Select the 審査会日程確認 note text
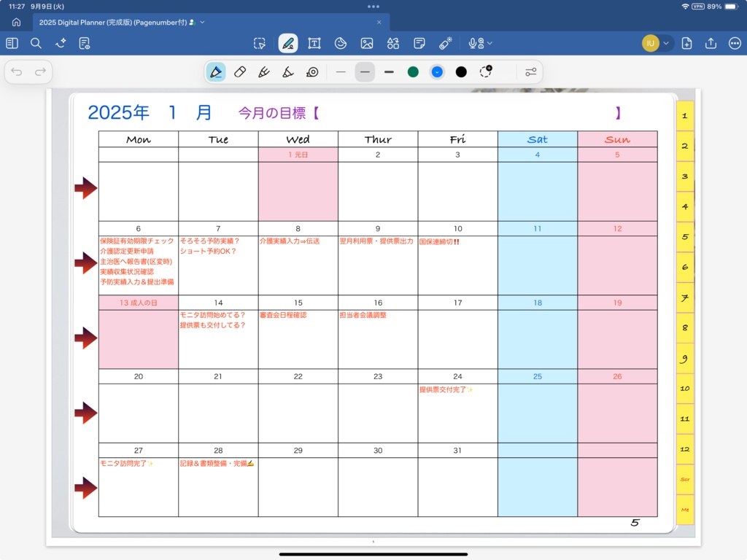This screenshot has height=560, width=747. click(283, 315)
